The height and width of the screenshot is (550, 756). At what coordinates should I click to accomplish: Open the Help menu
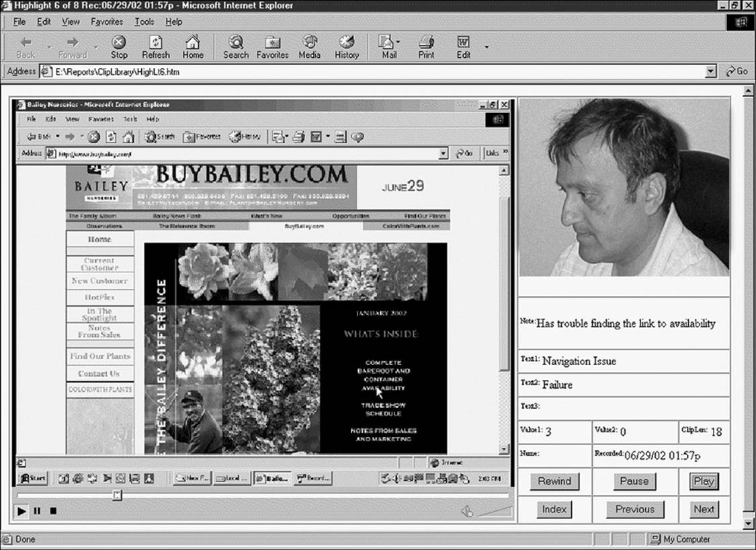173,22
